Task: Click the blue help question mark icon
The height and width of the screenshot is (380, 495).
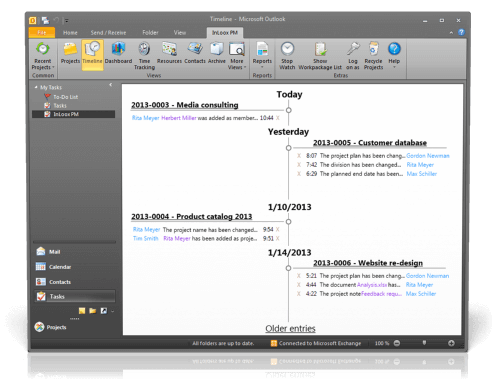Action: pos(461,32)
